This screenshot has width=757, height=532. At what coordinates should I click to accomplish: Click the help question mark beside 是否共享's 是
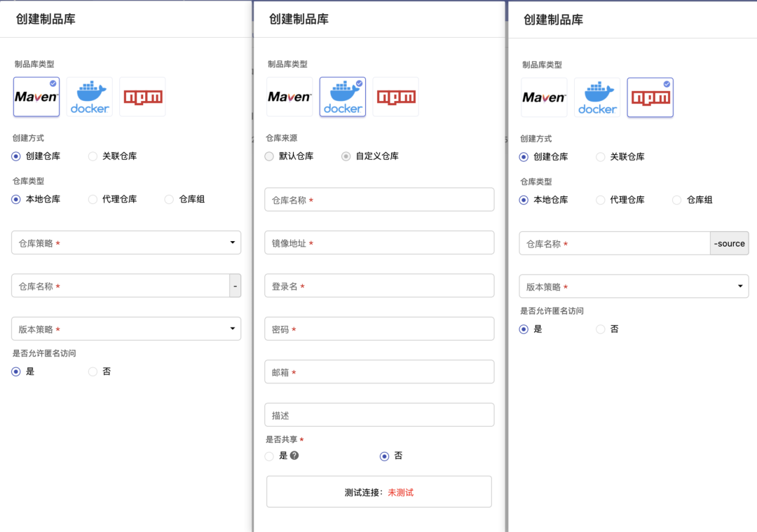294,456
